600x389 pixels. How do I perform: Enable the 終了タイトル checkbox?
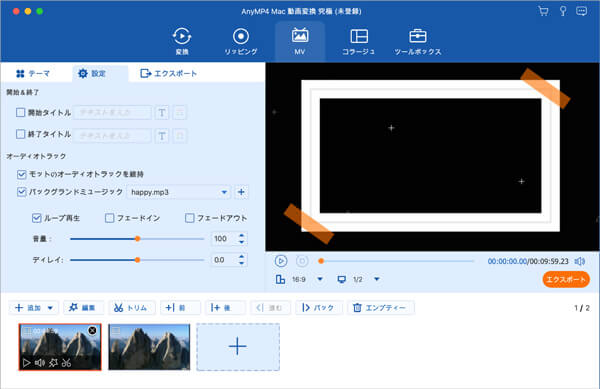pos(21,134)
